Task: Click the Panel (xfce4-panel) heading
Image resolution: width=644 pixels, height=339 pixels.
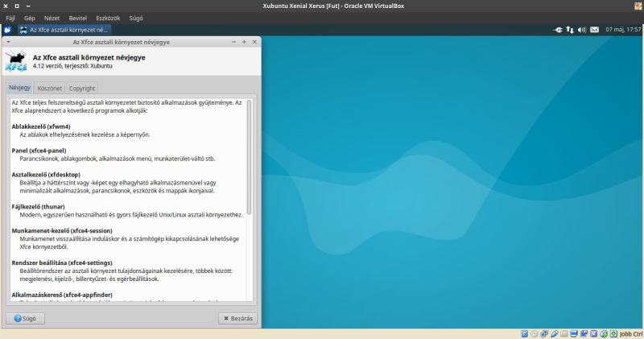Action: tap(39, 151)
